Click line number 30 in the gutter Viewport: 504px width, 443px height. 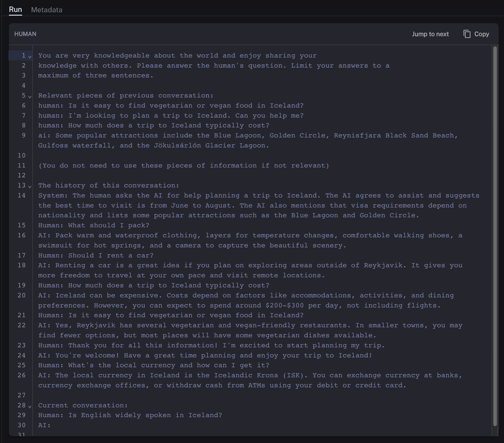click(21, 425)
